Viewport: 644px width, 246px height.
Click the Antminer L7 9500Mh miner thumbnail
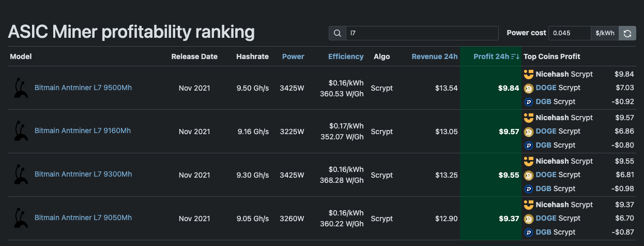click(x=21, y=88)
